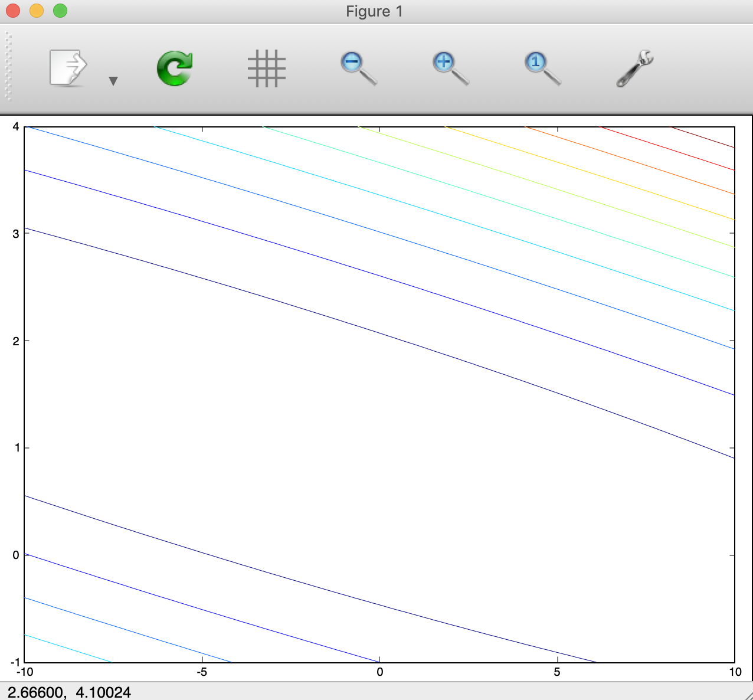Reset zoom with the magnifier '1' icon
This screenshot has height=700, width=753.
(543, 68)
